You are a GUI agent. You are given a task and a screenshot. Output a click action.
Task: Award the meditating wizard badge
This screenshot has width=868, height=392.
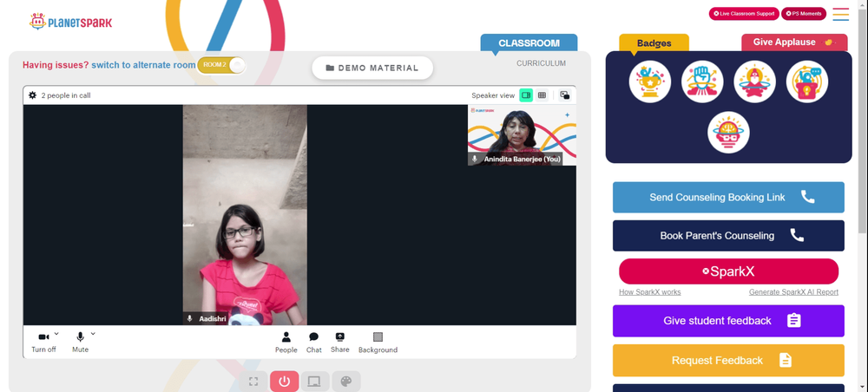(754, 82)
